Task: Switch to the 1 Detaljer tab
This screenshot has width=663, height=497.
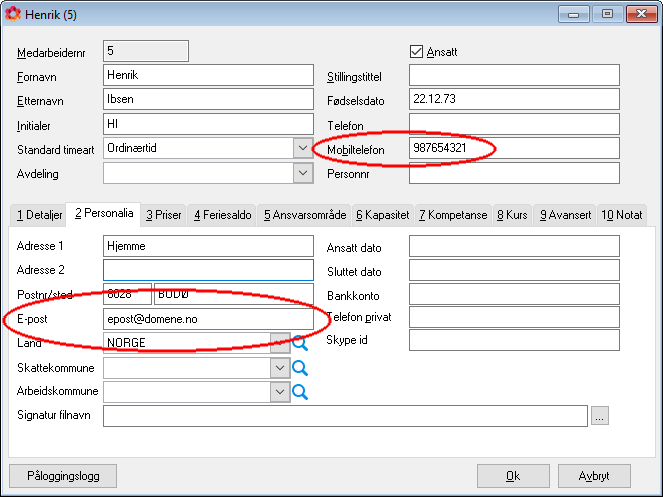Action: click(x=39, y=215)
